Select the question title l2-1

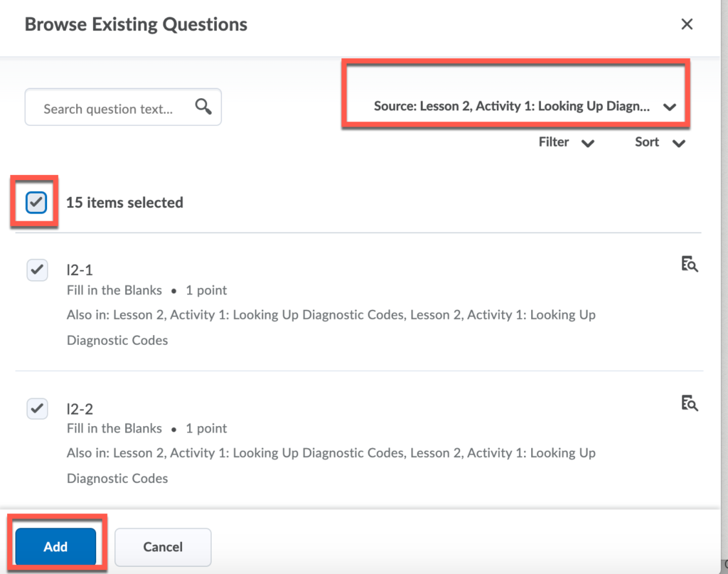click(79, 270)
